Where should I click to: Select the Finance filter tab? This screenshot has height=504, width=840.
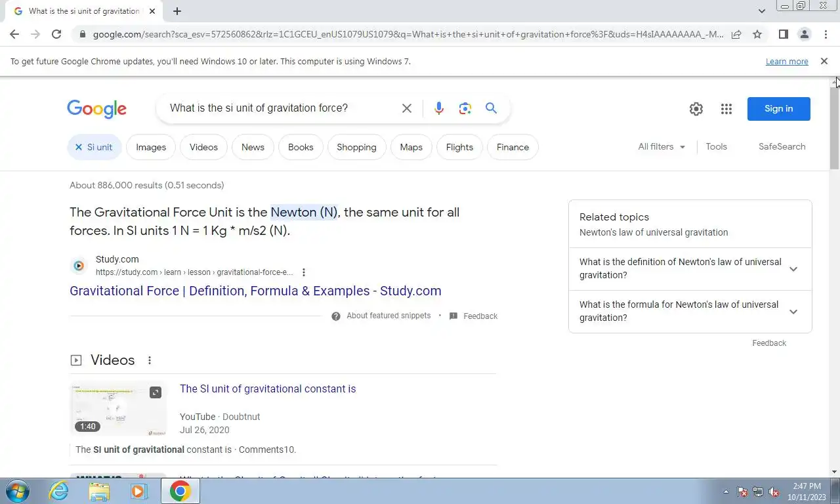coord(513,147)
